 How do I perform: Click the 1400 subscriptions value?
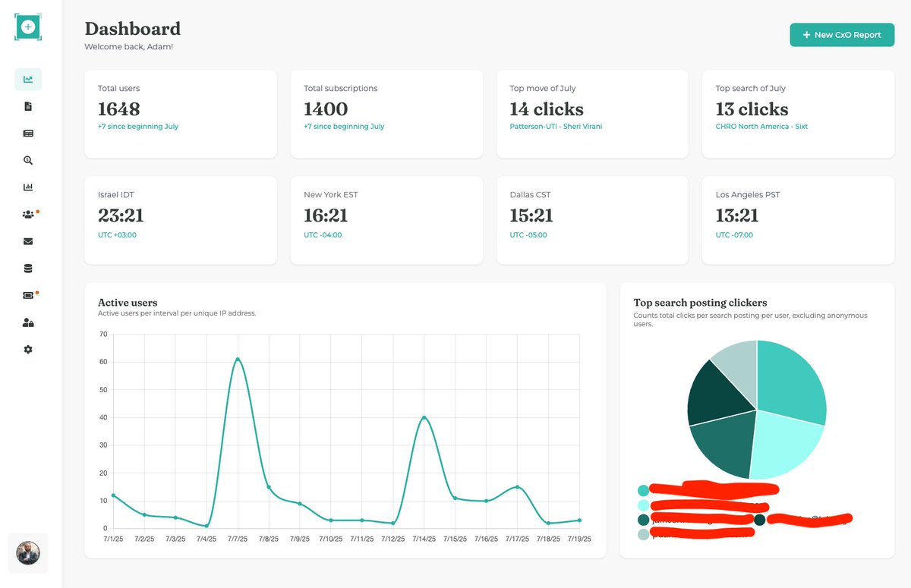[x=326, y=109]
